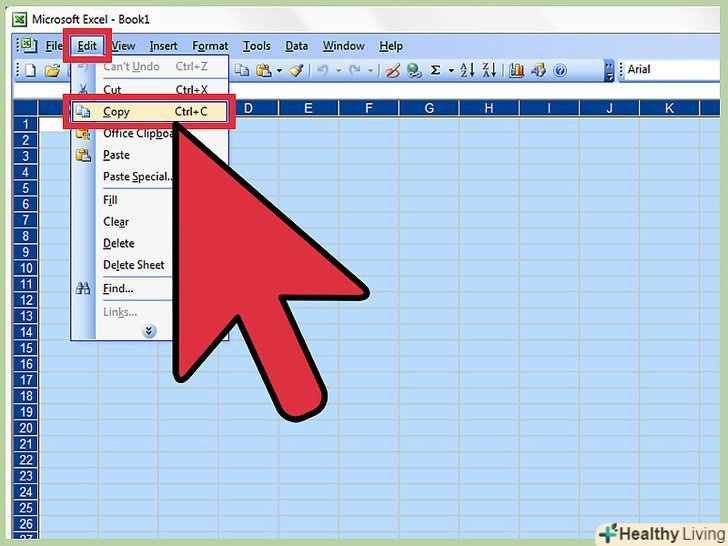
Task: Click the Open folder toolbar icon
Action: click(x=52, y=71)
